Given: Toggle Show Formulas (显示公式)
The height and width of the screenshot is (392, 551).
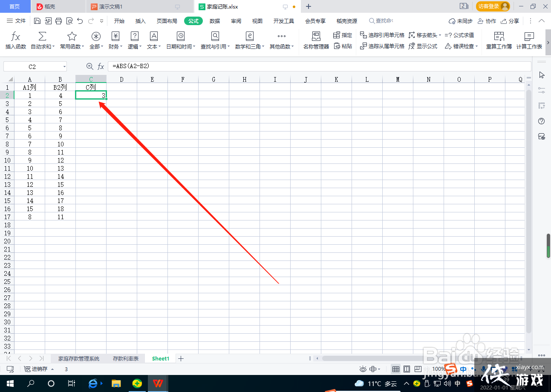Looking at the screenshot, I should click(423, 46).
